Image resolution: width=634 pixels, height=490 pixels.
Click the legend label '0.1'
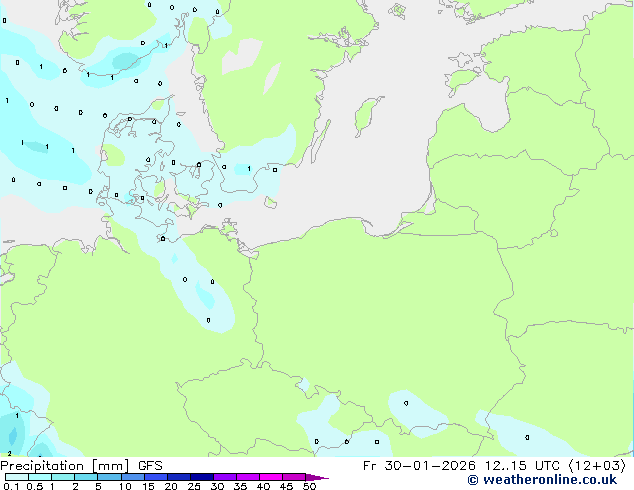pyautogui.click(x=11, y=486)
